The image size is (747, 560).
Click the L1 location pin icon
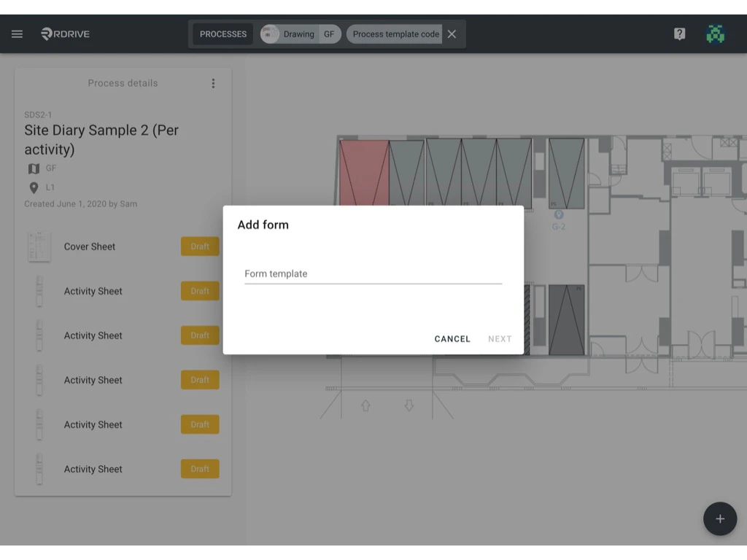[x=33, y=187]
